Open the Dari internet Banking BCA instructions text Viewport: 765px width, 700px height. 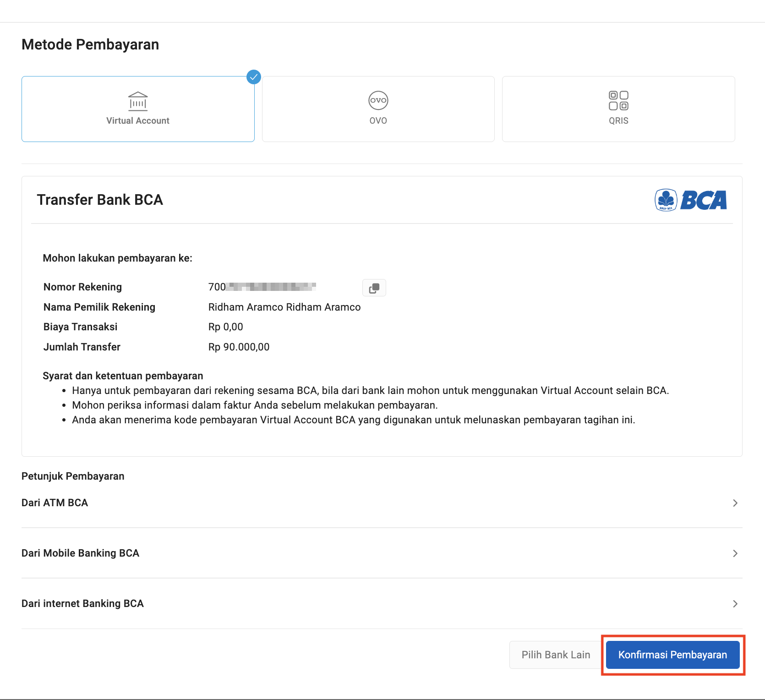(x=82, y=603)
